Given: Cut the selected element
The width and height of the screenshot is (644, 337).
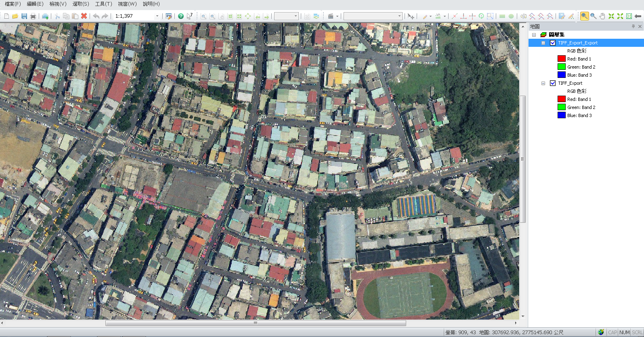Looking at the screenshot, I should 57,16.
